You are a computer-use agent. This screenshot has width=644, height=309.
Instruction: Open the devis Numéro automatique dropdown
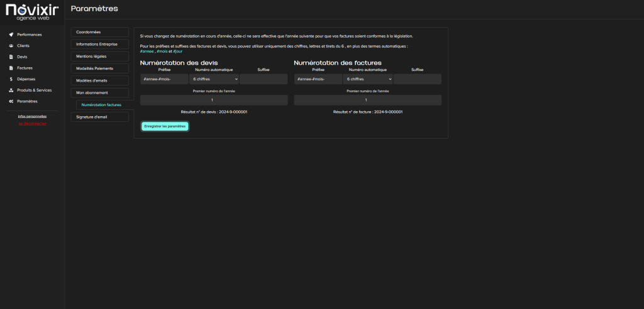point(214,79)
